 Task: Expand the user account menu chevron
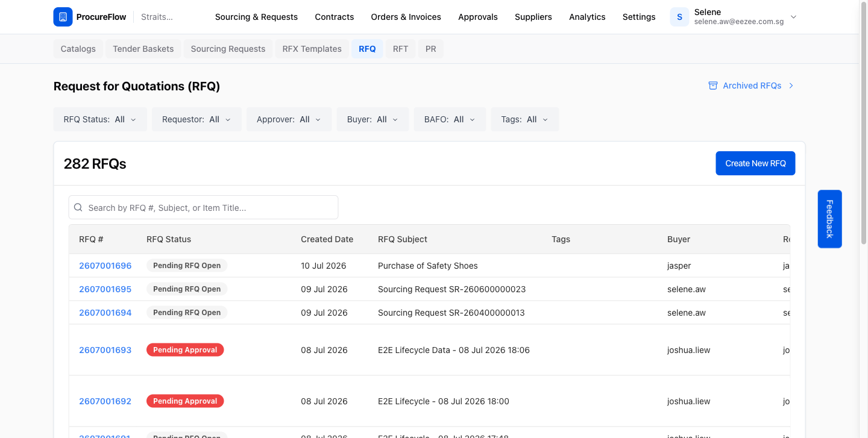click(793, 17)
